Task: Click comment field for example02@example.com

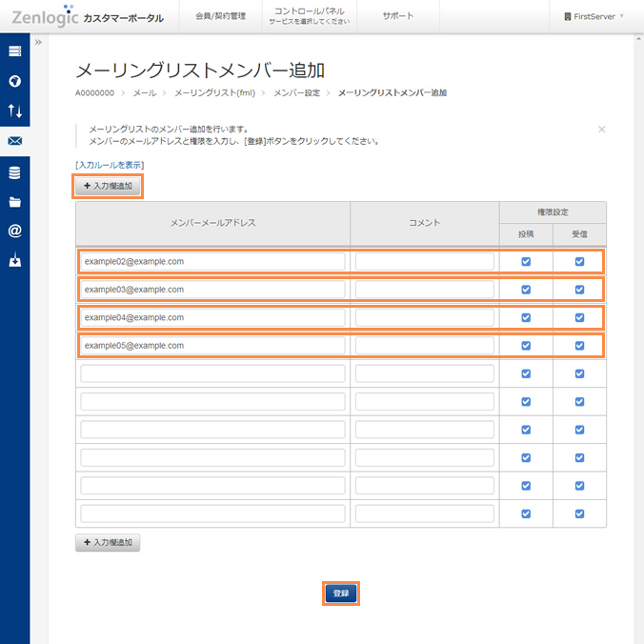Action: [425, 262]
